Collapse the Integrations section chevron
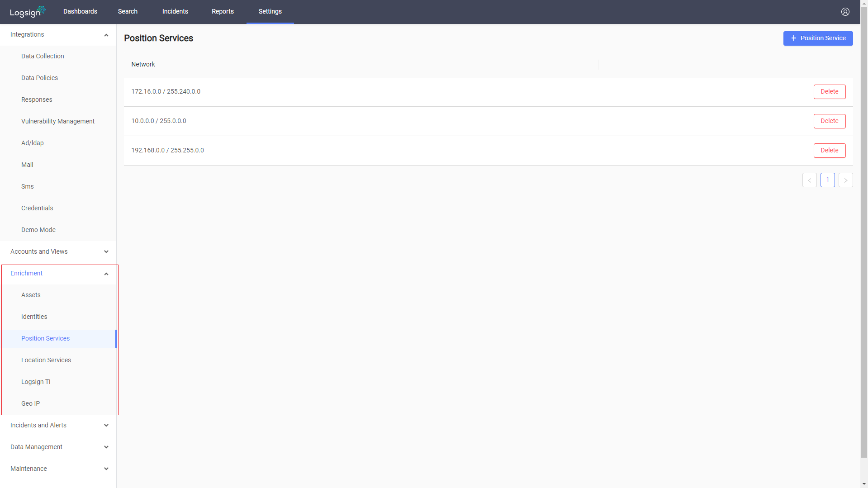 (x=106, y=35)
